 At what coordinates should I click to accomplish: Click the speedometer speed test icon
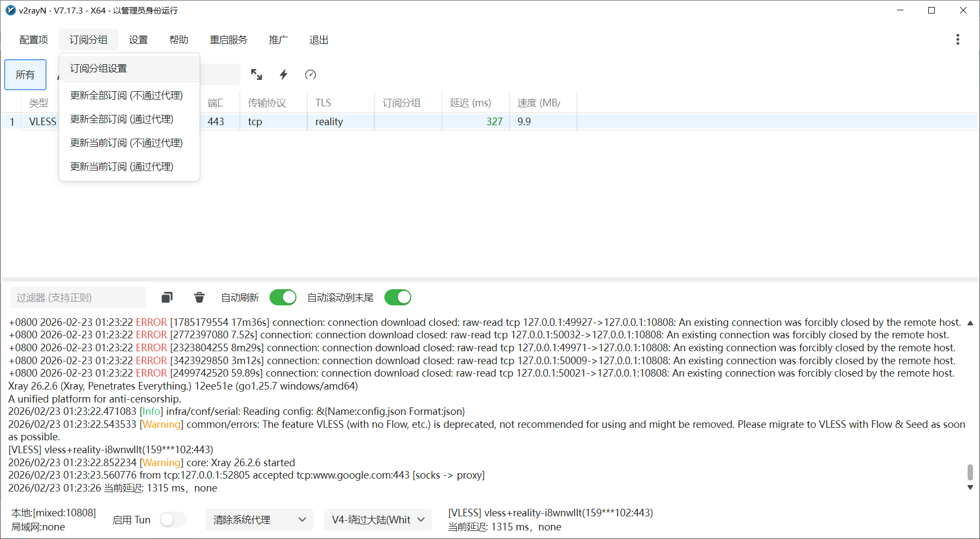point(310,74)
